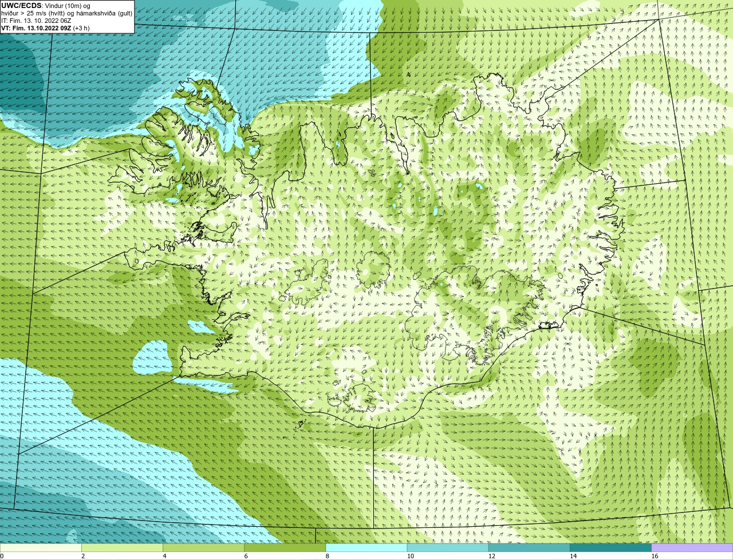Click the legend scale label '8'
This screenshot has height=560, width=733.
pyautogui.click(x=328, y=556)
